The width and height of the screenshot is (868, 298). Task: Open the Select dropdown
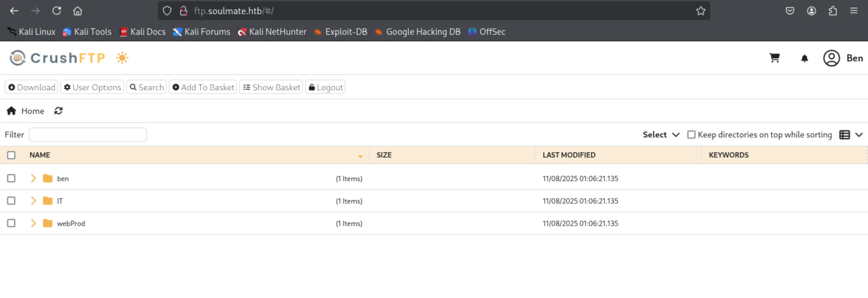[660, 135]
